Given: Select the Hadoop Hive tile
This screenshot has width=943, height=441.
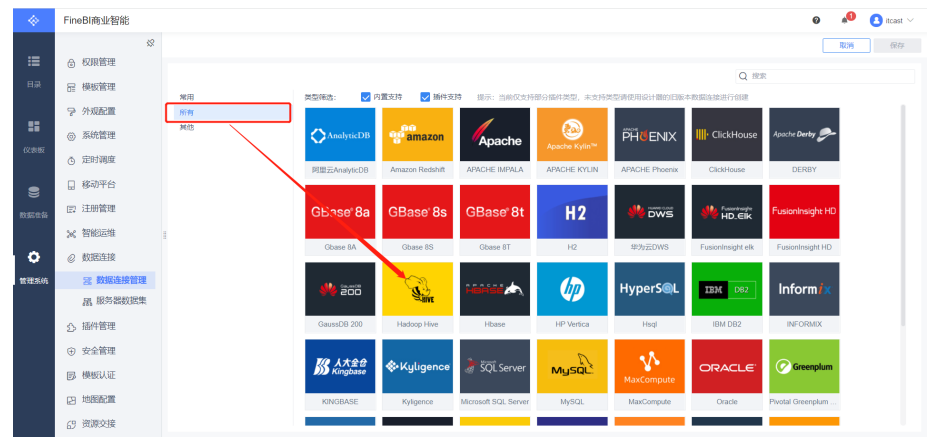Looking at the screenshot, I should (417, 298).
